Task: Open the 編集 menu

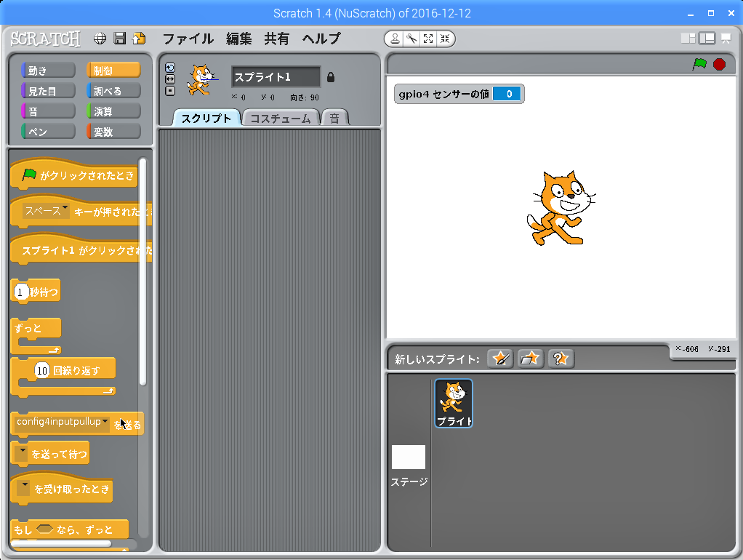Action: [x=238, y=39]
